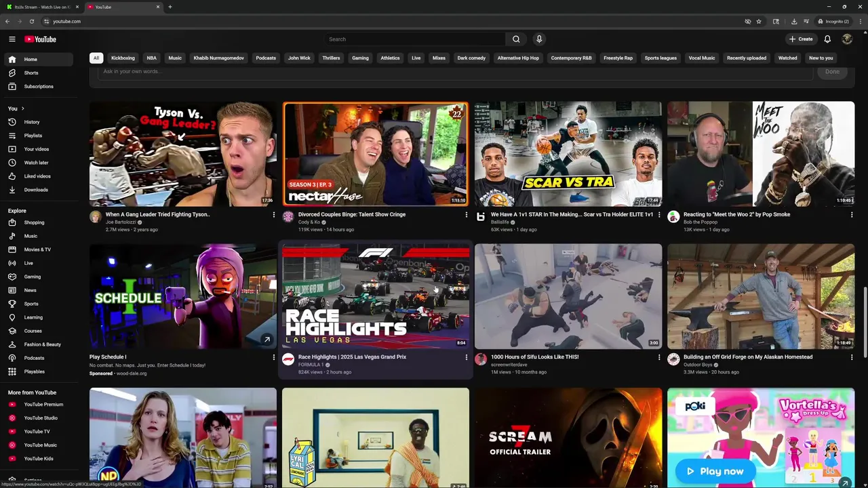
Task: Open more options for Off Grid Forge video
Action: (x=852, y=357)
